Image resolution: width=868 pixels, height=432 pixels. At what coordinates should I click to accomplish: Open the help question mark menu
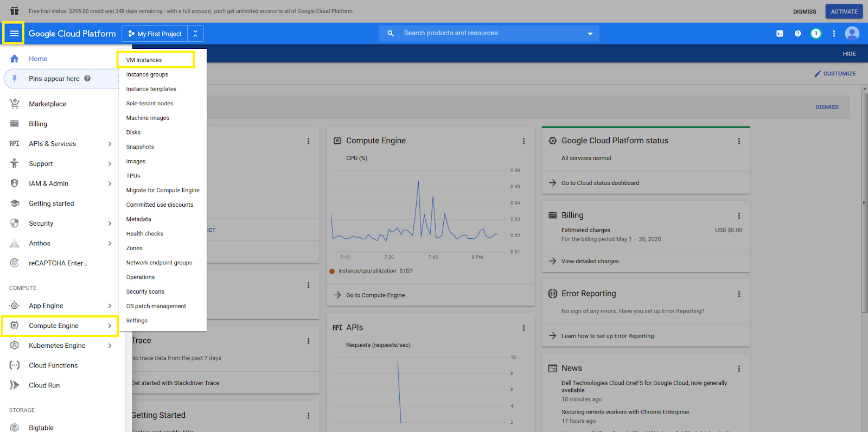click(x=797, y=34)
